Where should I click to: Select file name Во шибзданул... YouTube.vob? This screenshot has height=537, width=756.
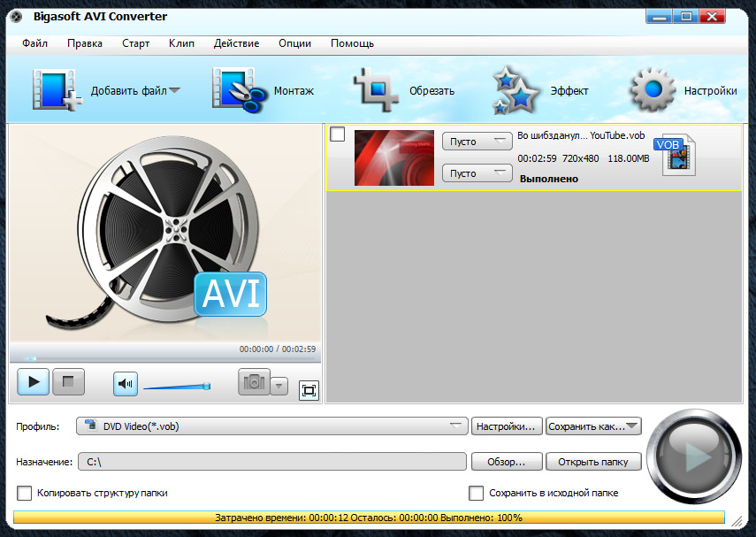[x=581, y=135]
